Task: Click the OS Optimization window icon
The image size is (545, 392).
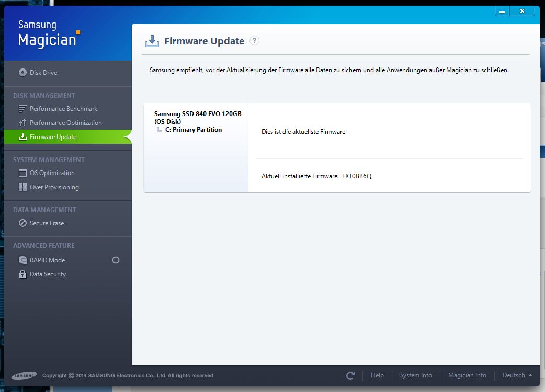Action: coord(22,173)
